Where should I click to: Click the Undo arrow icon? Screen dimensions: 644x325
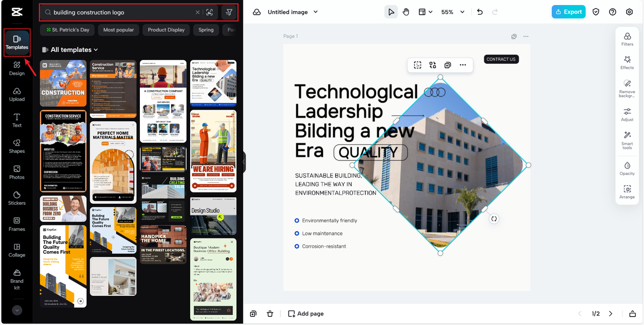click(479, 12)
